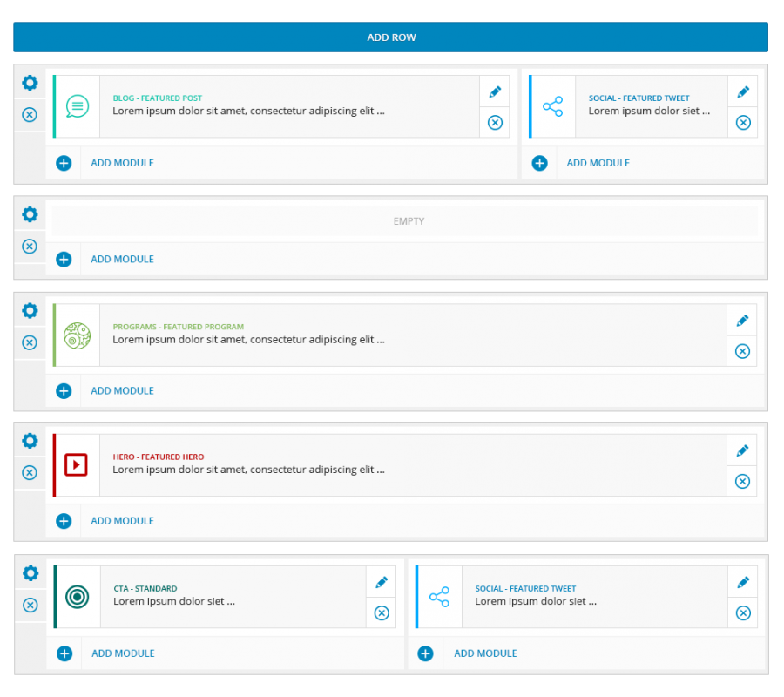Edit the bottom Social Featured Tweet module

pyautogui.click(x=743, y=582)
